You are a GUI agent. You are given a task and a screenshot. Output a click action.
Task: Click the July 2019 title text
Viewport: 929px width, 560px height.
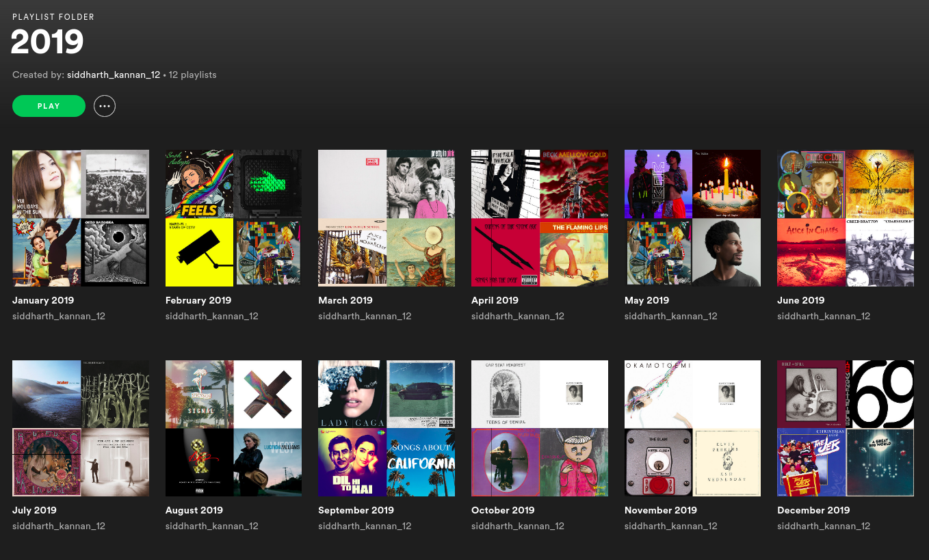pos(34,510)
